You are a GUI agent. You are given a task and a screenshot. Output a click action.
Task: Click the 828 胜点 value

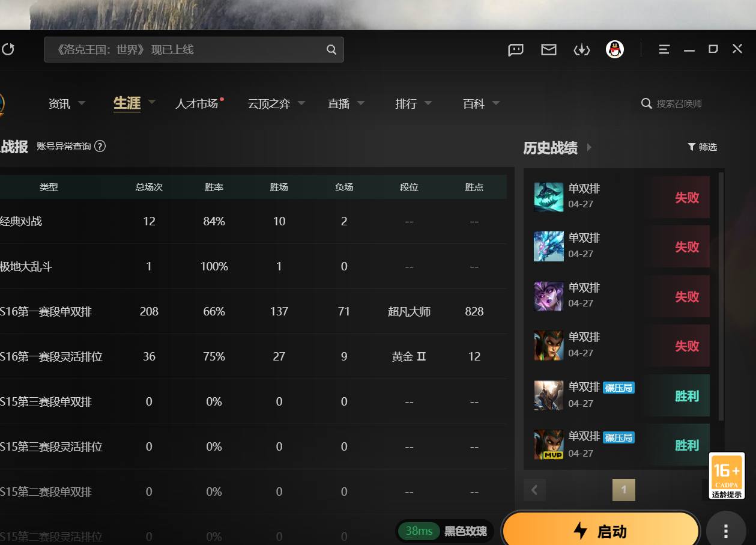tap(474, 311)
